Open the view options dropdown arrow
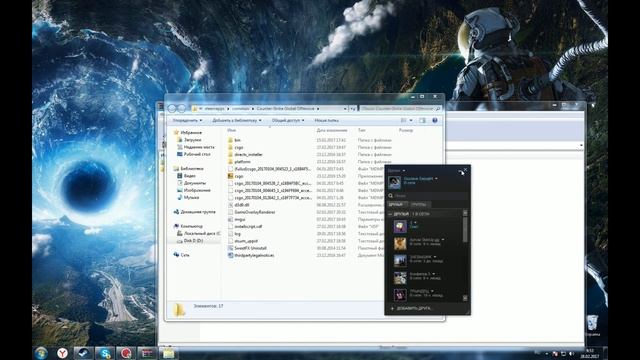640x360 pixels. click(x=411, y=120)
